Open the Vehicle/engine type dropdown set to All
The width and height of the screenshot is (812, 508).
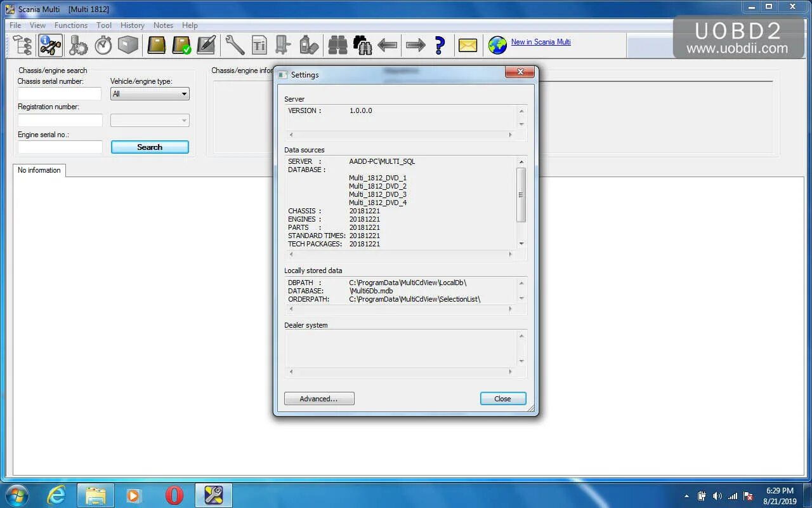(x=150, y=94)
